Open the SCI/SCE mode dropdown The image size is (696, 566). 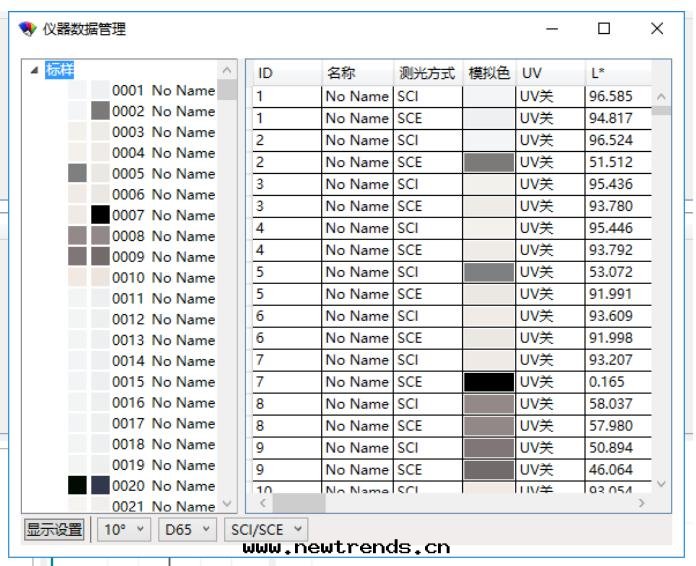266,529
